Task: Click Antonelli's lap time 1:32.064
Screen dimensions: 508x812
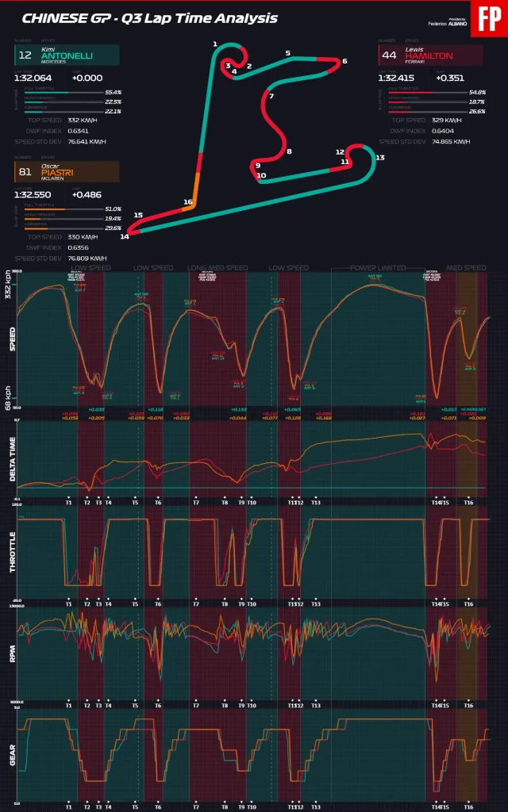Action: [33, 79]
